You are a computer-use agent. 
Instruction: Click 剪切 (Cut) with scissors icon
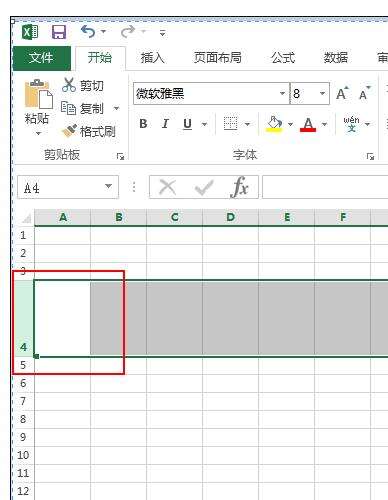click(x=83, y=85)
